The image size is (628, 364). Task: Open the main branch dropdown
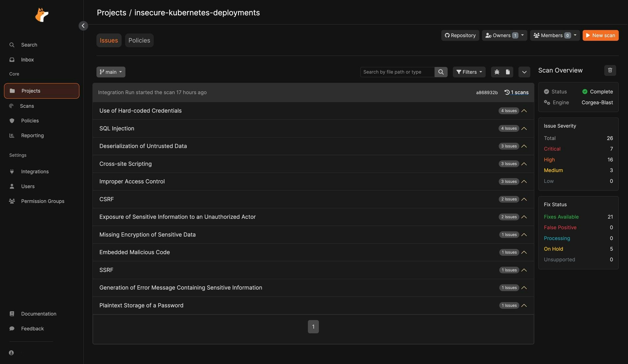111,72
